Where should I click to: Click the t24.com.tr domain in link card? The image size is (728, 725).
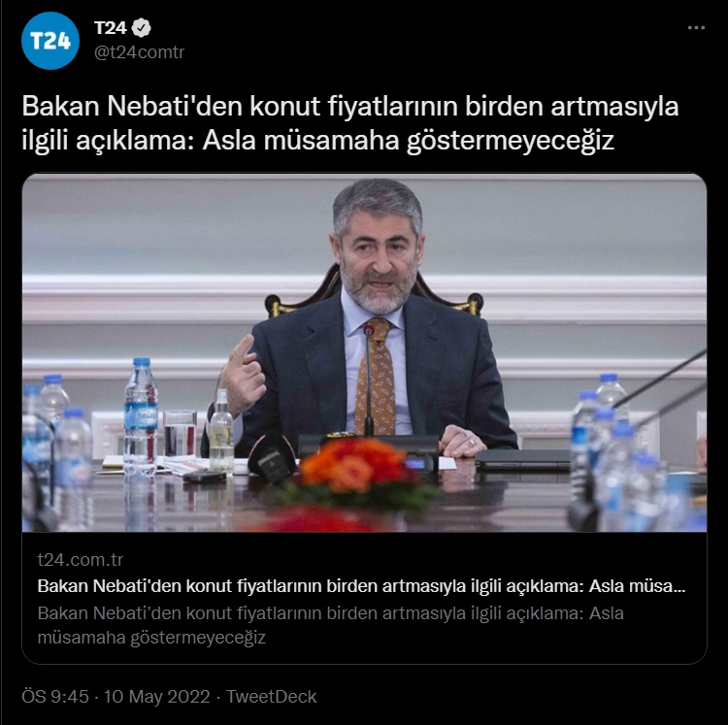(x=81, y=560)
